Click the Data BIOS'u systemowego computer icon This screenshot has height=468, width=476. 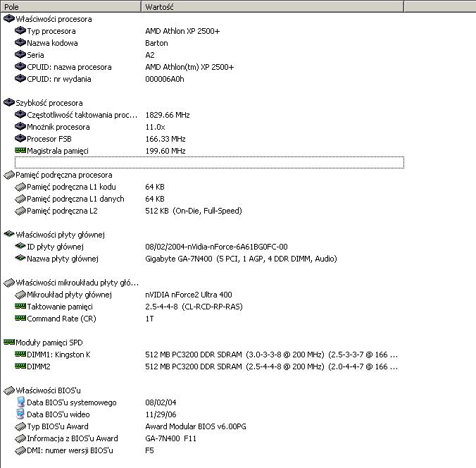coord(20,402)
